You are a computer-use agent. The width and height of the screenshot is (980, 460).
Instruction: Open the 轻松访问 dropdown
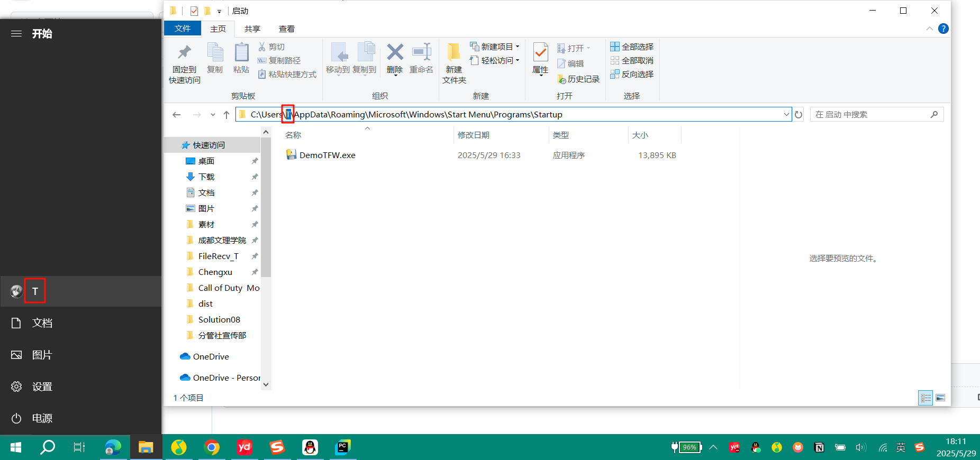495,60
